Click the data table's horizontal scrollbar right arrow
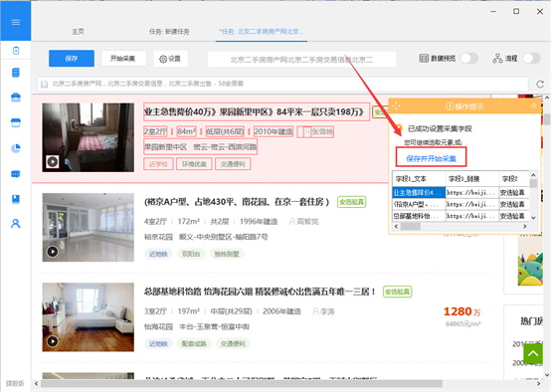551x392 pixels. (525, 227)
